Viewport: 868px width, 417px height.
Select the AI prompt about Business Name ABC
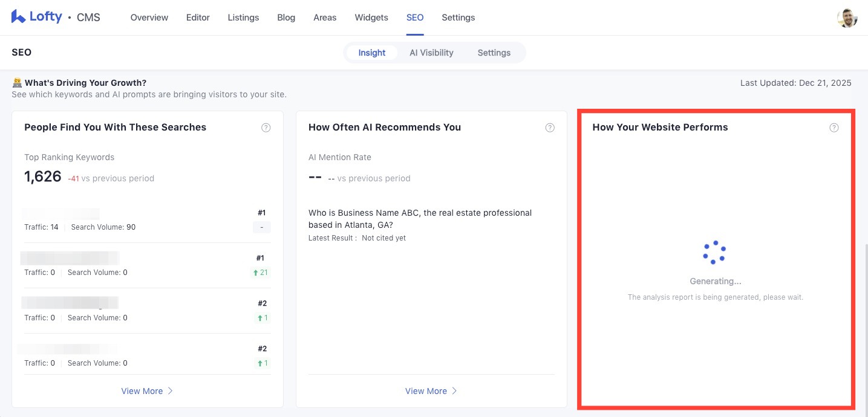pos(420,218)
